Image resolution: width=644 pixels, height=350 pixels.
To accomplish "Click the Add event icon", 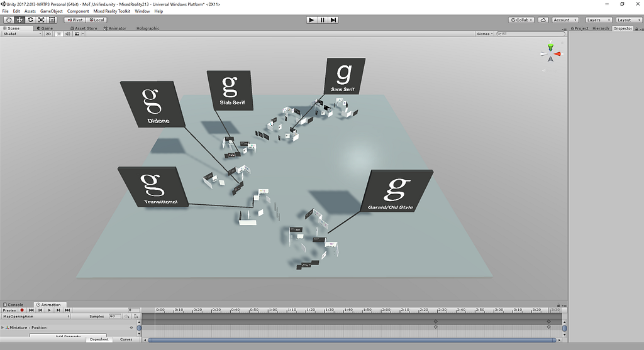I will (136, 316).
